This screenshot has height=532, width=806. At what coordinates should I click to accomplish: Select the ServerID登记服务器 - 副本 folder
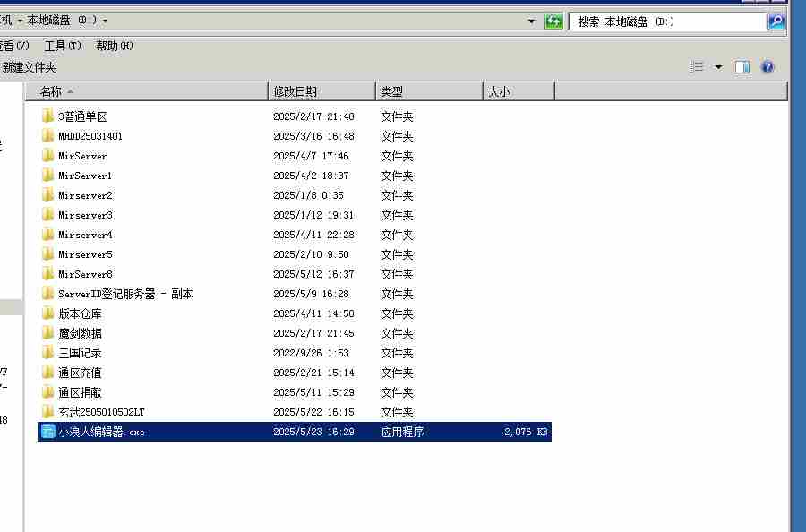(x=125, y=294)
